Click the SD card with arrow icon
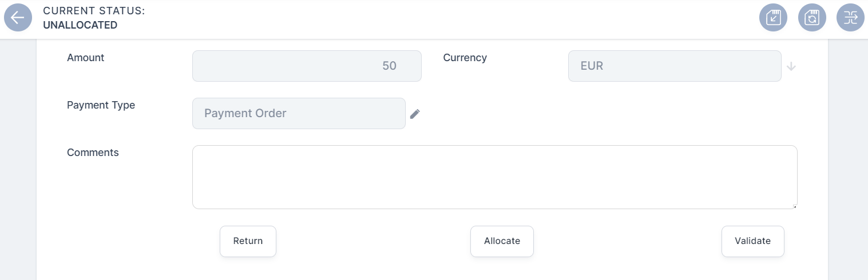The width and height of the screenshot is (868, 280). pos(773,18)
